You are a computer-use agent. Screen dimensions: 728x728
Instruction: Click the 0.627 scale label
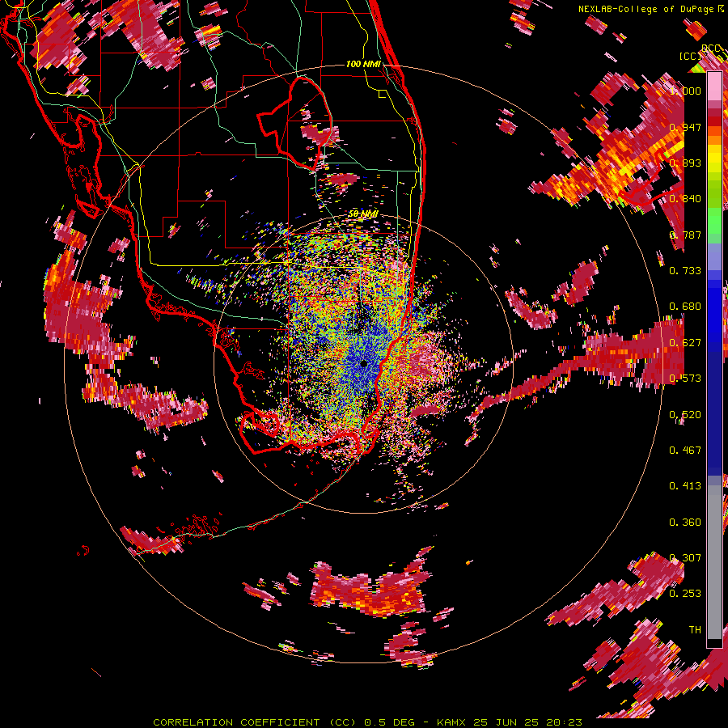click(685, 343)
